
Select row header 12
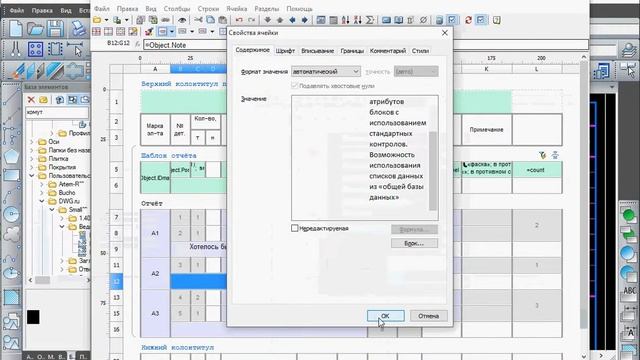click(x=116, y=281)
